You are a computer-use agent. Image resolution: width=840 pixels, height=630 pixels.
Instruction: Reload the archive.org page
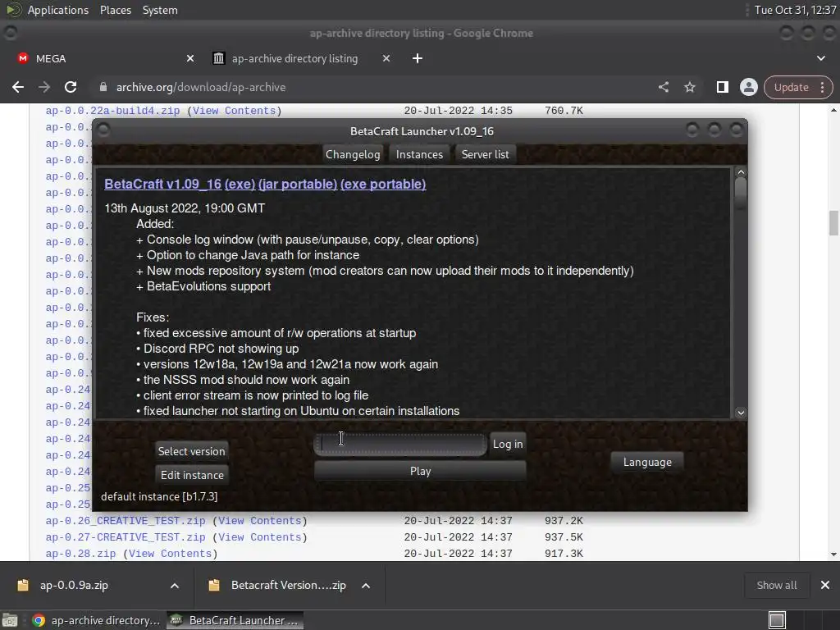click(71, 87)
